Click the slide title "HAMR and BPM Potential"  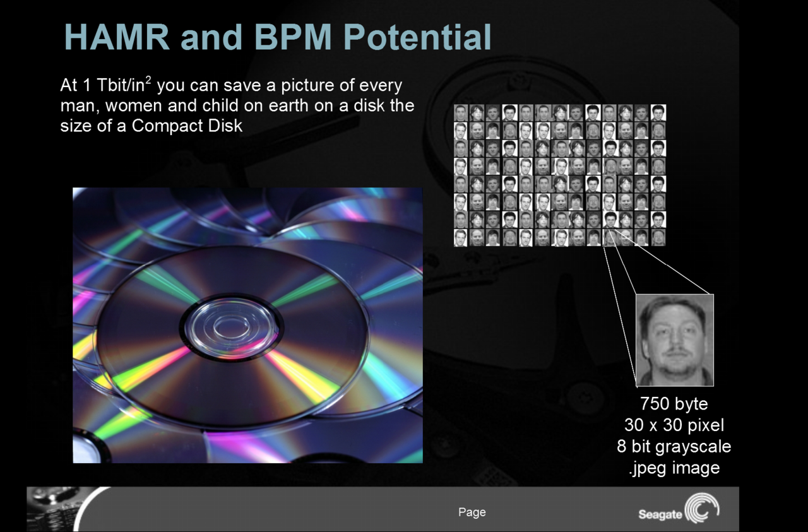point(278,37)
